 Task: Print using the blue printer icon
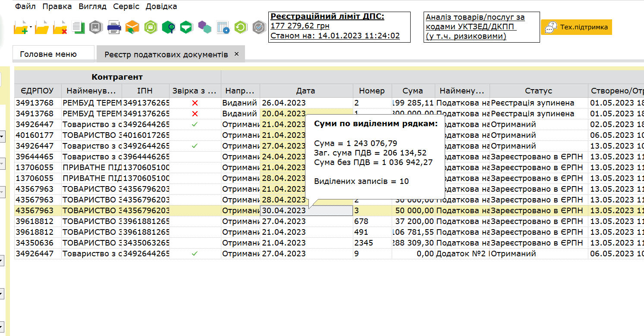114,28
